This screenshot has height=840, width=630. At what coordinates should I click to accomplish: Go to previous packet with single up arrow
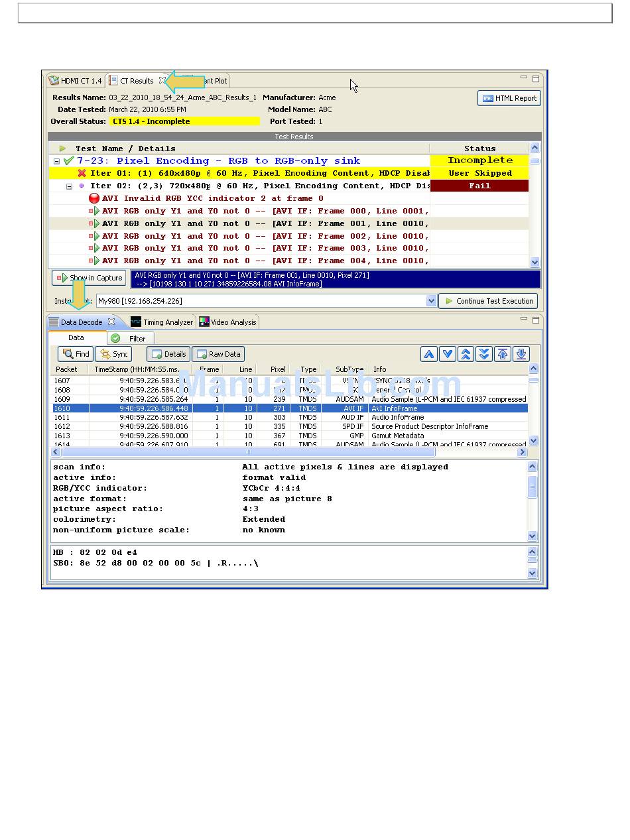(x=429, y=354)
